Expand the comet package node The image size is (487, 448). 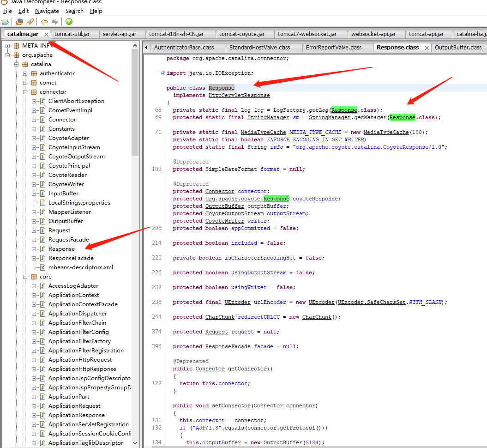(x=25, y=83)
